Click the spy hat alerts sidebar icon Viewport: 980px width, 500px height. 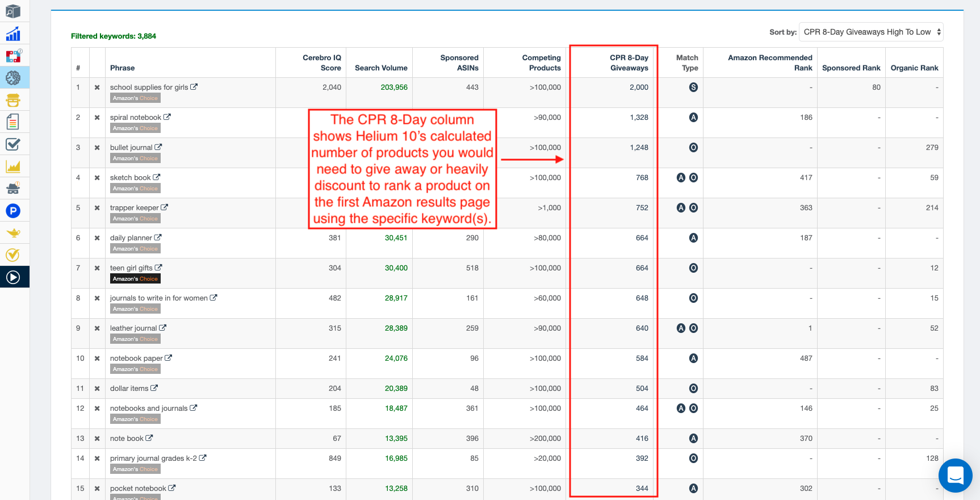pyautogui.click(x=13, y=188)
